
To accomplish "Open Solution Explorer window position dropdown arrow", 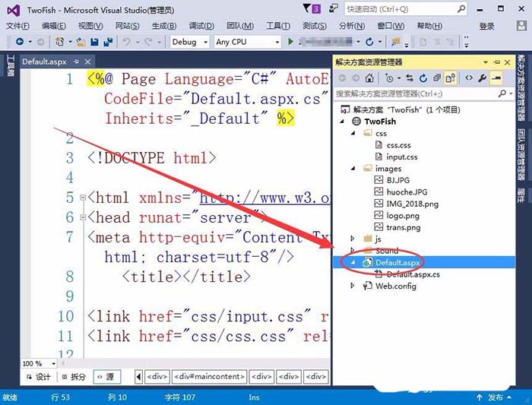I will pos(486,62).
